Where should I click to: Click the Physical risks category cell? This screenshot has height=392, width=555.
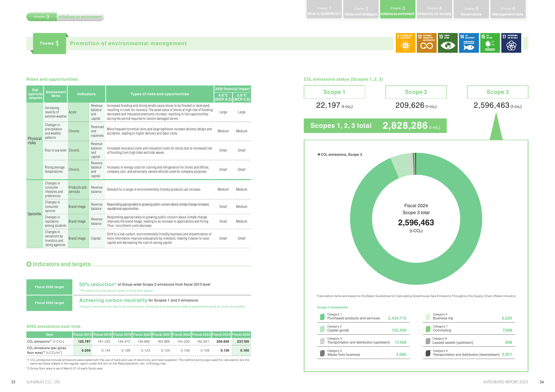click(35, 141)
